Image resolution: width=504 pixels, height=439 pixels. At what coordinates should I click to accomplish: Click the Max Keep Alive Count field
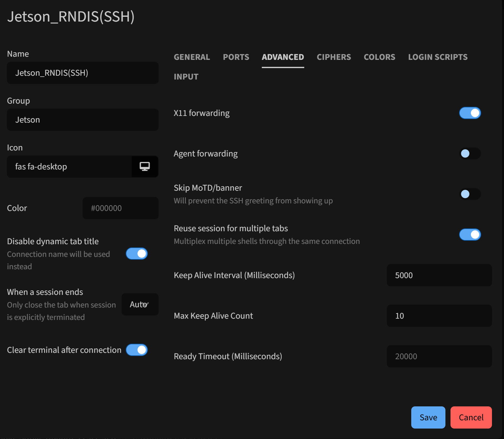click(439, 316)
